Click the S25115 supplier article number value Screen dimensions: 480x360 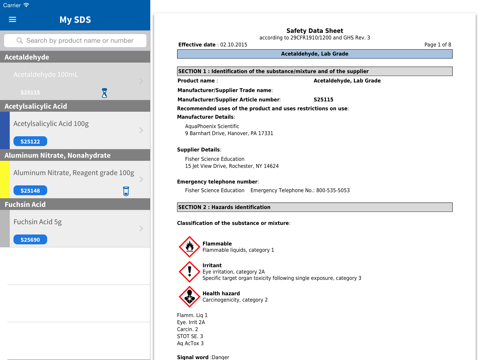click(x=323, y=99)
